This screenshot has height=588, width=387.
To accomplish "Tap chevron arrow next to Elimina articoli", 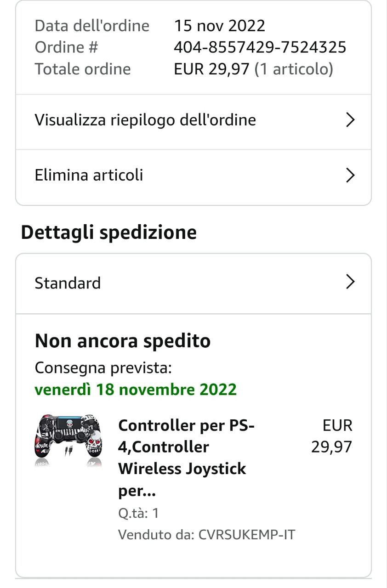I will 350,175.
